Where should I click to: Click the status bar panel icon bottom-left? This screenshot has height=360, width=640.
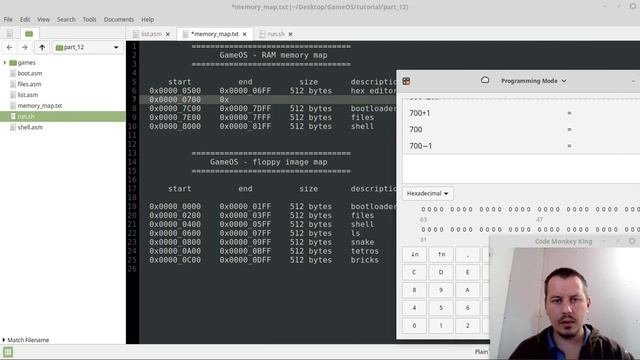[8, 352]
